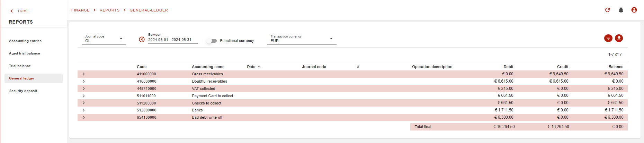This screenshot has width=644, height=143.
Task: Open the user account menu
Action: coord(634,10)
